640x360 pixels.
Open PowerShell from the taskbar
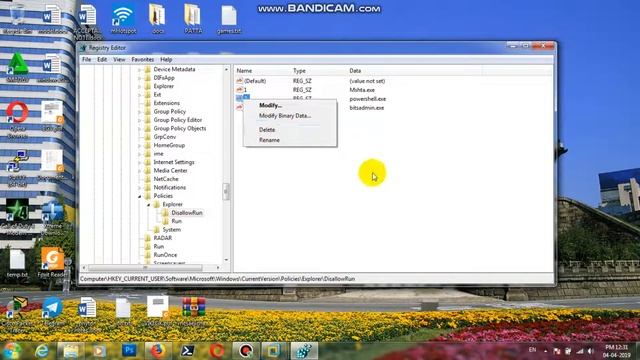click(187, 351)
